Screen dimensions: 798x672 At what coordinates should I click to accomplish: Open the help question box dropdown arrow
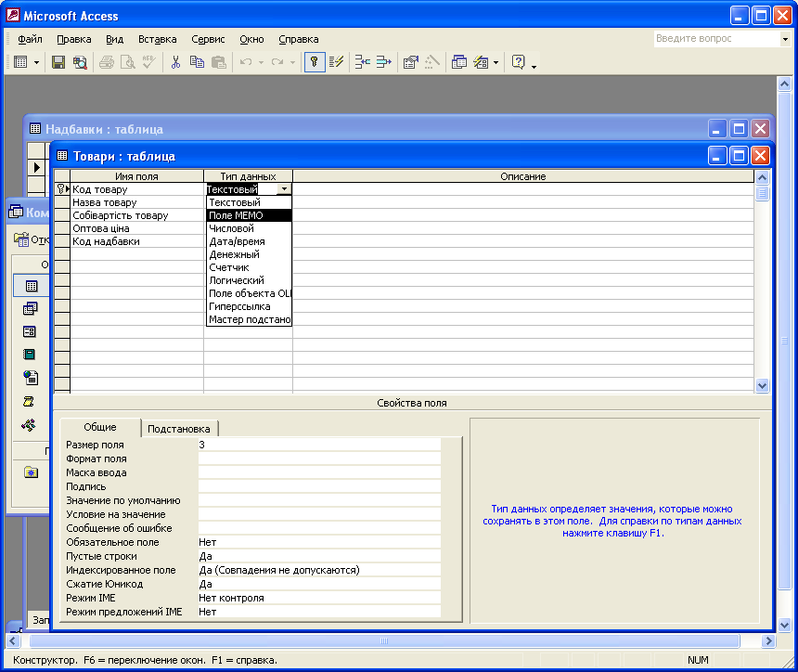pos(785,39)
